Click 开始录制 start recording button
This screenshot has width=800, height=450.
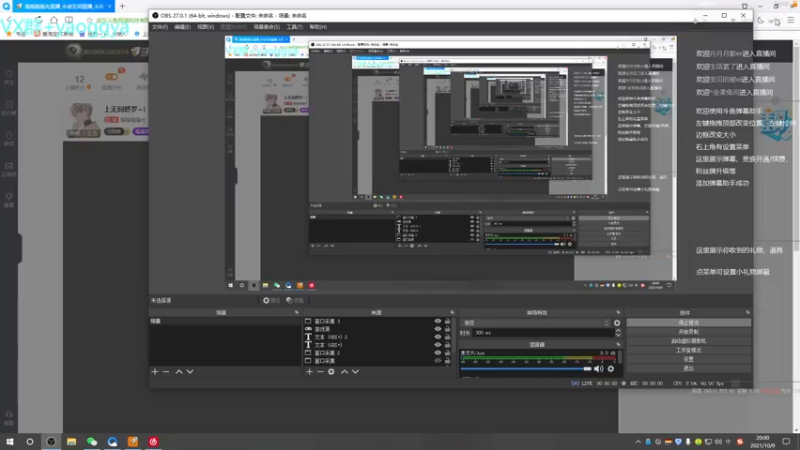pos(689,332)
